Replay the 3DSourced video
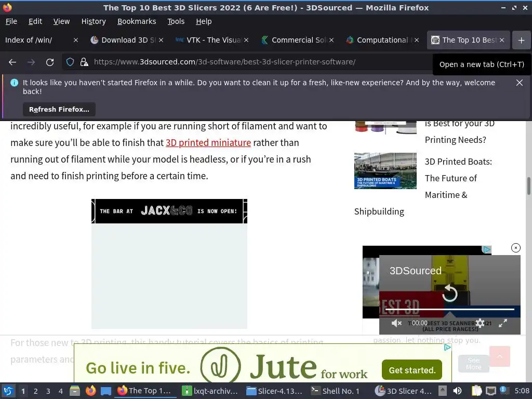Image resolution: width=532 pixels, height=399 pixels. tap(450, 294)
